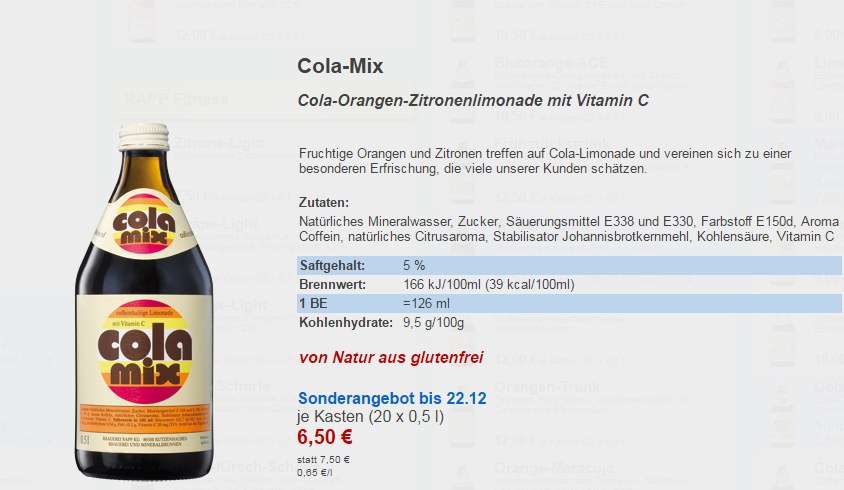Select the 1 BE =126 ml row
This screenshot has height=490, width=844.
569,304
